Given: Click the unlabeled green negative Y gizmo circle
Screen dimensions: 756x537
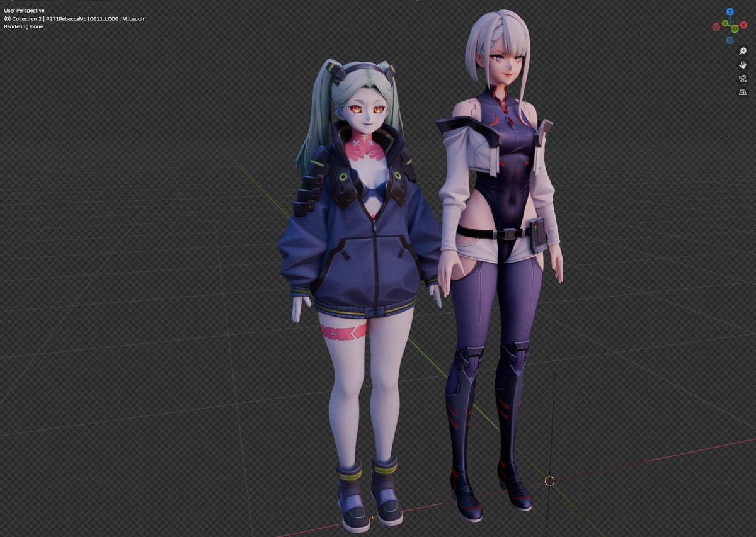Looking at the screenshot, I should click(x=735, y=29).
